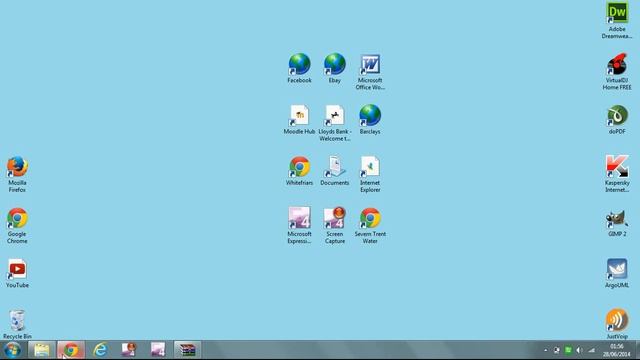Open the Moodle Hub shortcut
The height and width of the screenshot is (360, 640).
click(x=299, y=119)
